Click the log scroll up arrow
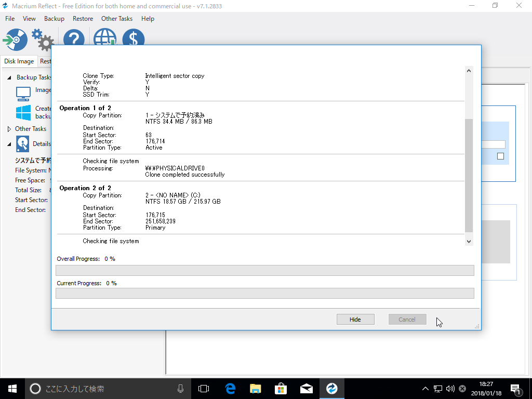Screen dimensions: 532x399 click(469, 71)
